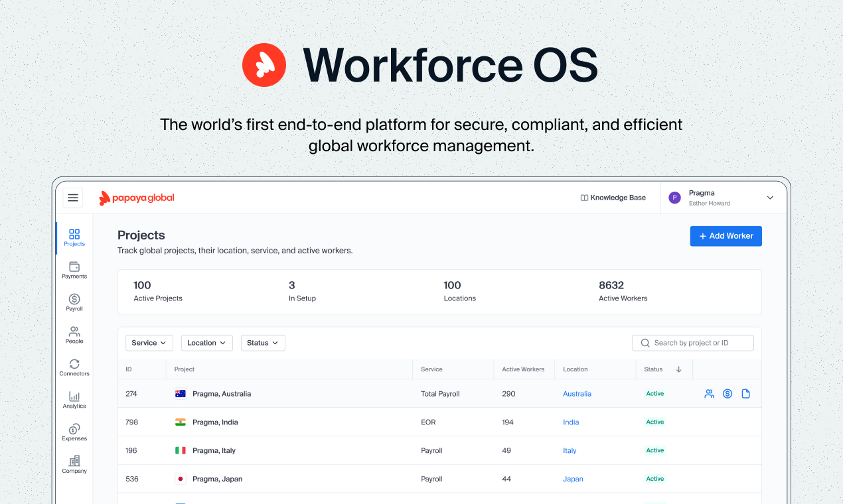This screenshot has height=504, width=843.
Task: Open Company in the sidebar
Action: point(74,465)
